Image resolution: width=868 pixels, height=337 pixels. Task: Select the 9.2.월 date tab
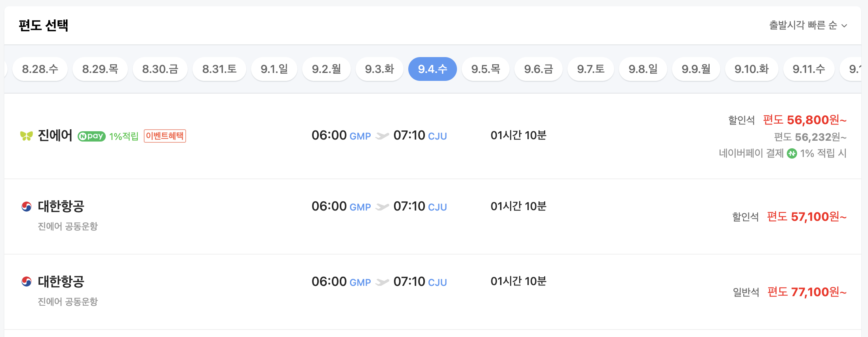(326, 69)
